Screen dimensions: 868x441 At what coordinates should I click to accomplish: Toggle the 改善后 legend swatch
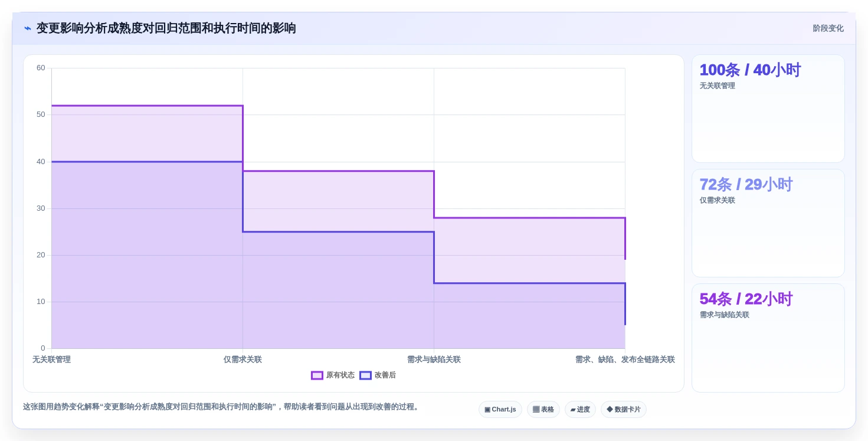coord(365,375)
